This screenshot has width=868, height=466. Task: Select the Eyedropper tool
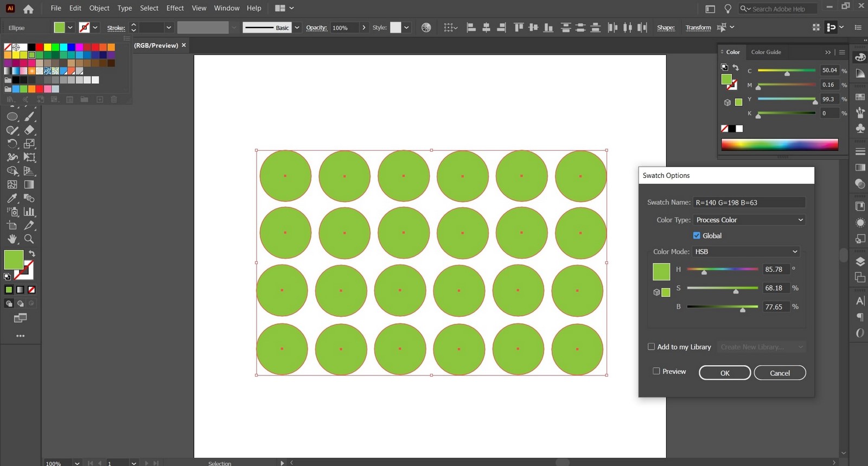click(12, 198)
